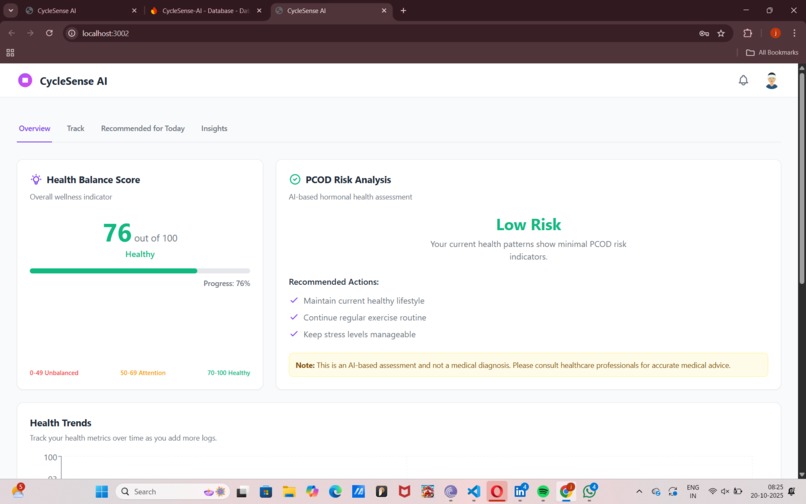Select the Overview tab
This screenshot has height=504, width=806.
coord(34,129)
